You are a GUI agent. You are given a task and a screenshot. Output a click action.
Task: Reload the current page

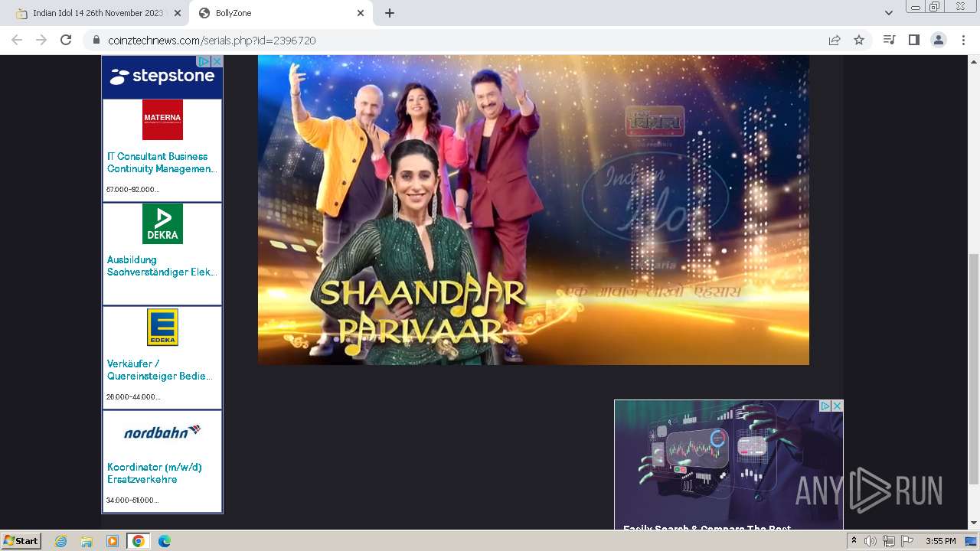(66, 40)
